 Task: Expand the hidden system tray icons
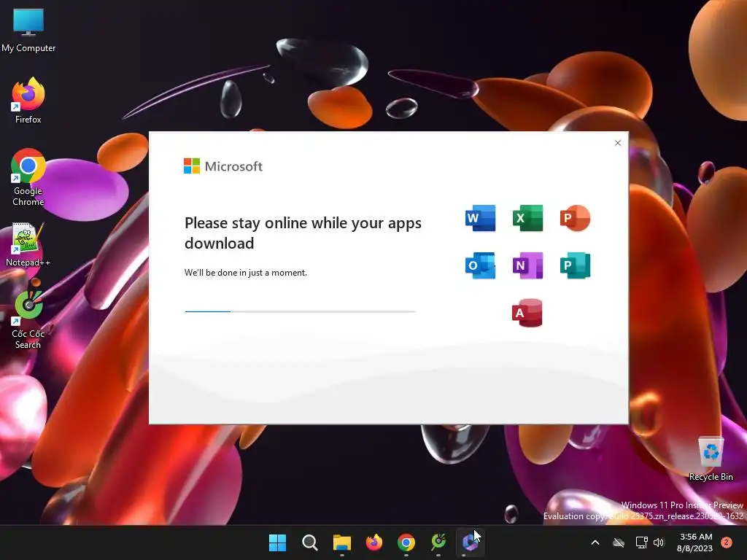click(595, 542)
